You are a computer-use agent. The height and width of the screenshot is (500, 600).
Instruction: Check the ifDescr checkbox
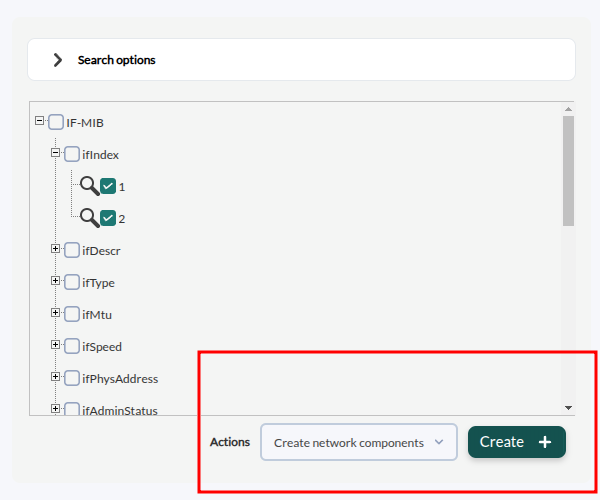[x=72, y=251]
